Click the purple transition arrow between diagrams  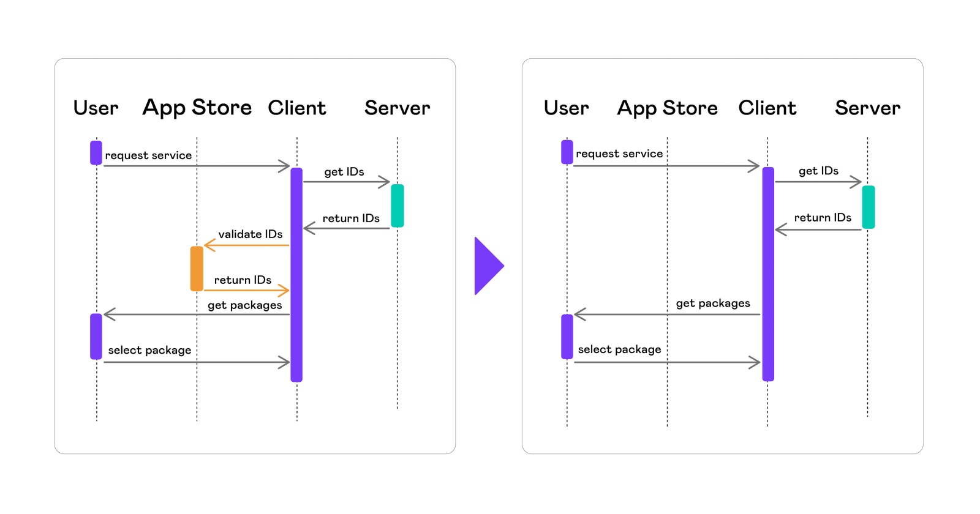click(x=489, y=266)
